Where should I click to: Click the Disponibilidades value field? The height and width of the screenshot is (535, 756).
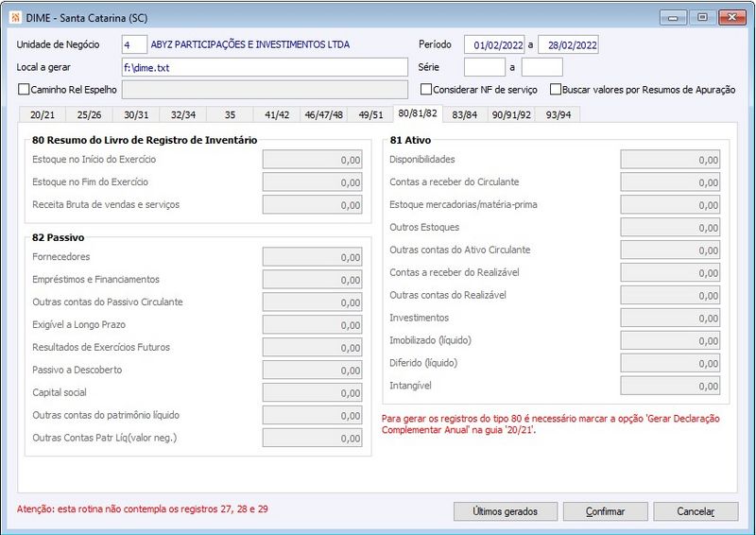pos(670,160)
